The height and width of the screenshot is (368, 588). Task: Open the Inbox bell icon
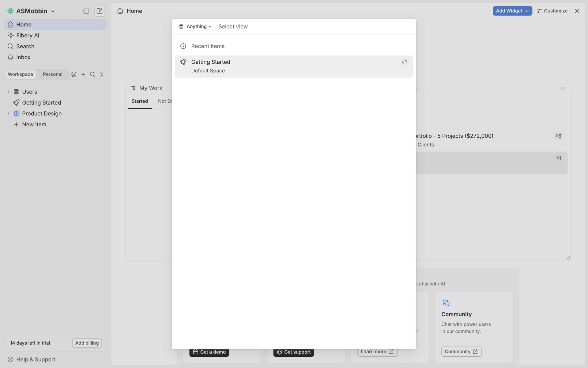[11, 57]
